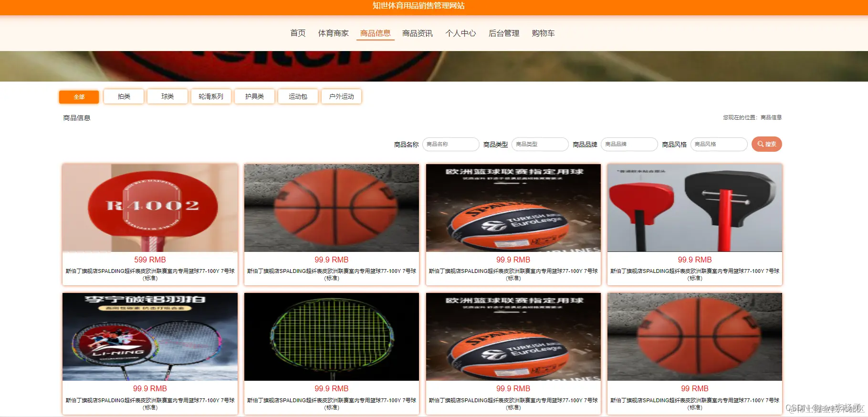Open the 首页 navigation item
The image size is (868, 417).
298,33
